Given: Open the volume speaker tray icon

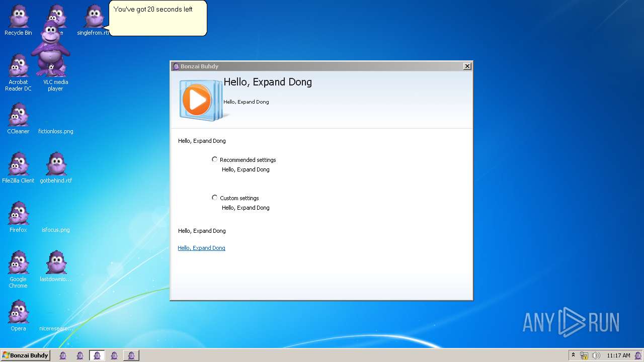Looking at the screenshot, I should coord(596,355).
